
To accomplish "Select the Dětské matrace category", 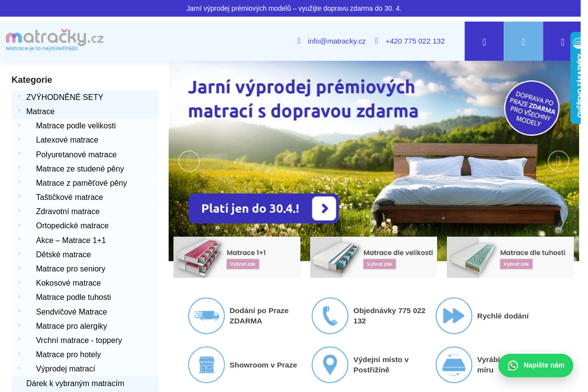I will click(63, 254).
